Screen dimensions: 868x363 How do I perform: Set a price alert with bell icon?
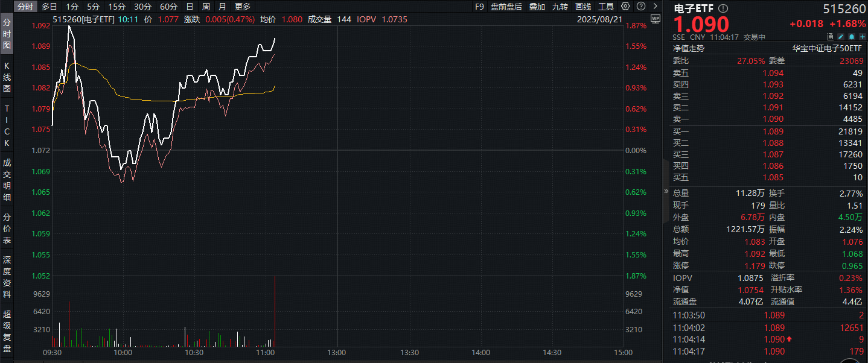[x=850, y=37]
